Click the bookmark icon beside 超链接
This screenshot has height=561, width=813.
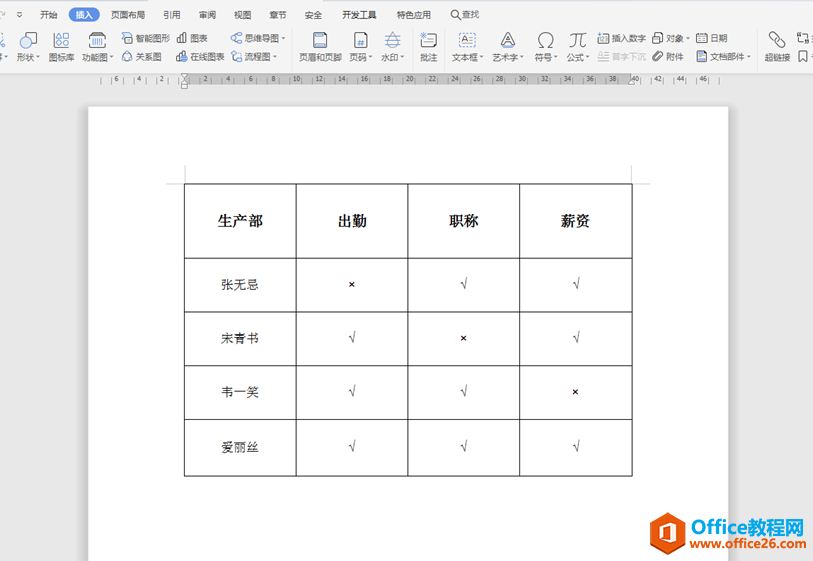[803, 56]
